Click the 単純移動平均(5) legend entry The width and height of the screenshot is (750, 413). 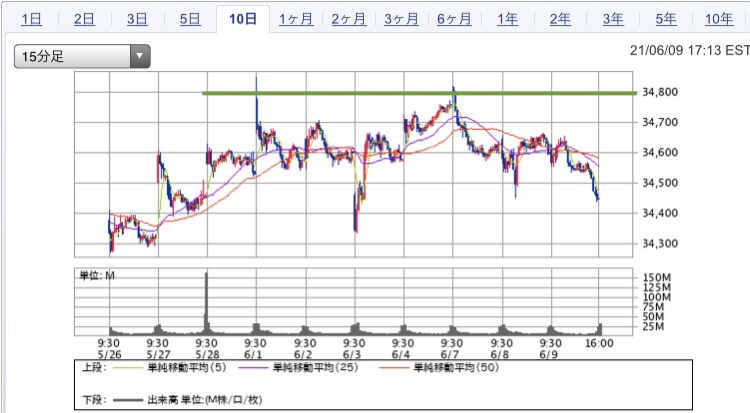[x=187, y=368]
